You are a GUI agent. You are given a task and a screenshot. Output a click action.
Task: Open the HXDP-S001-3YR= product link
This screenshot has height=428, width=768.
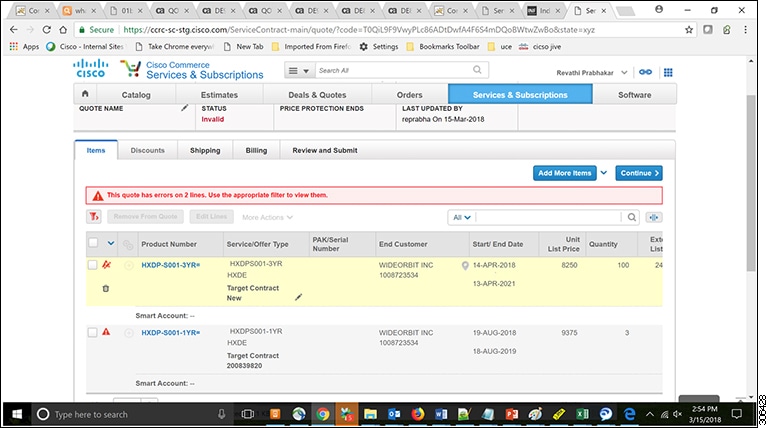pos(170,265)
